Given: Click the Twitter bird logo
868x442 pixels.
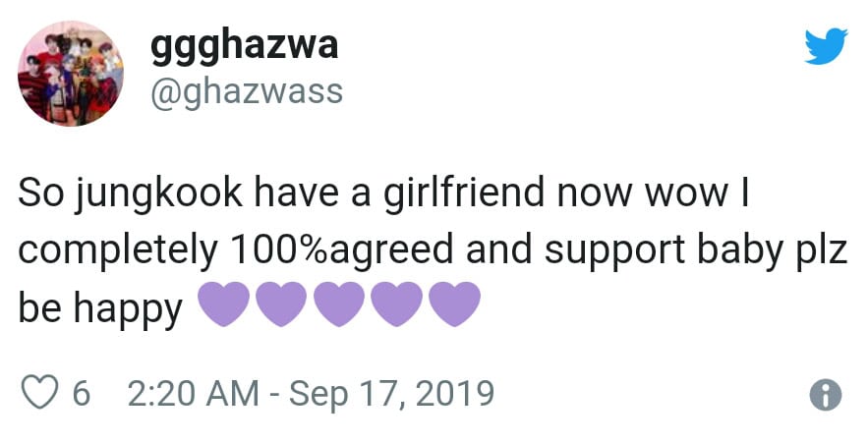Looking at the screenshot, I should (x=826, y=46).
